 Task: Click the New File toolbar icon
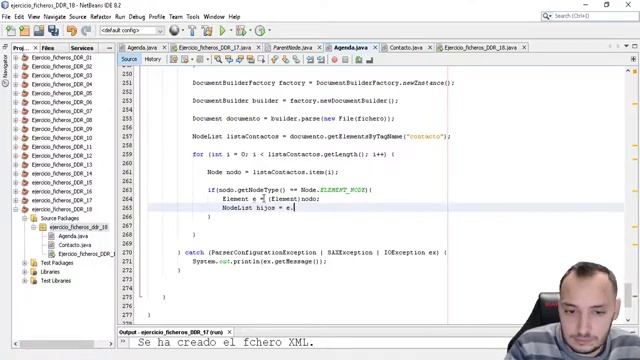pos(11,31)
